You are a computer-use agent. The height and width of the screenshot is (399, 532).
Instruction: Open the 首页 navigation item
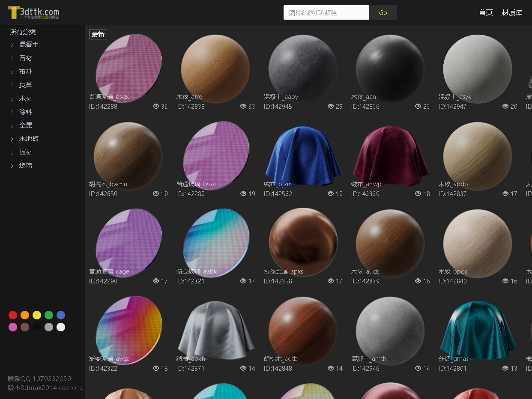tap(486, 12)
